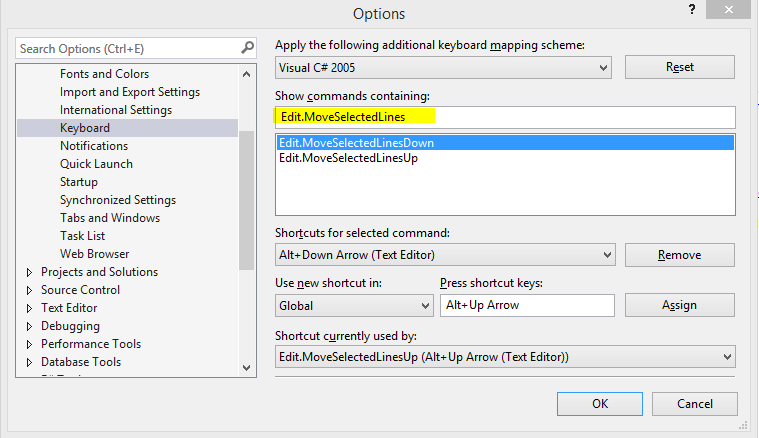The image size is (759, 438).
Task: Click the options tree scroll-up arrow
Action: point(246,74)
